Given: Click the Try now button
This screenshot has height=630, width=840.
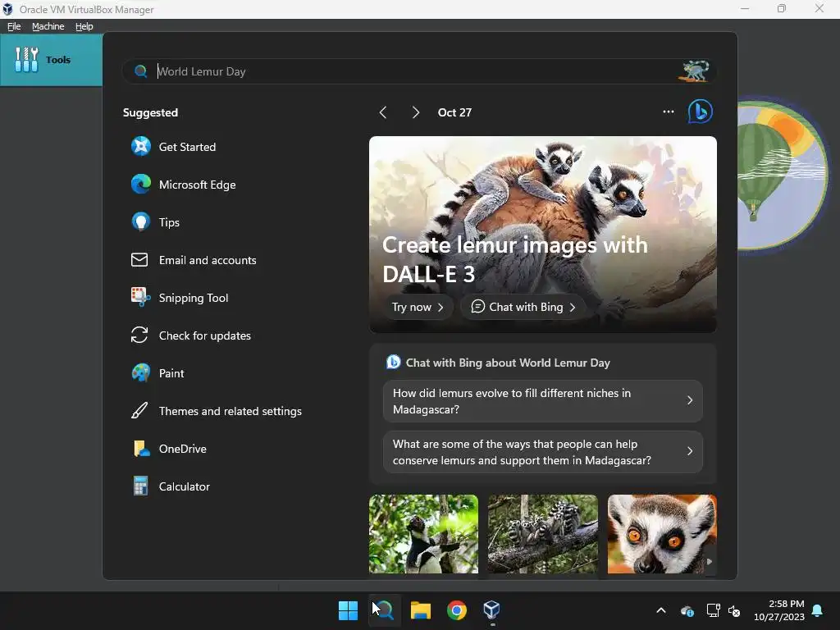Looking at the screenshot, I should (418, 307).
